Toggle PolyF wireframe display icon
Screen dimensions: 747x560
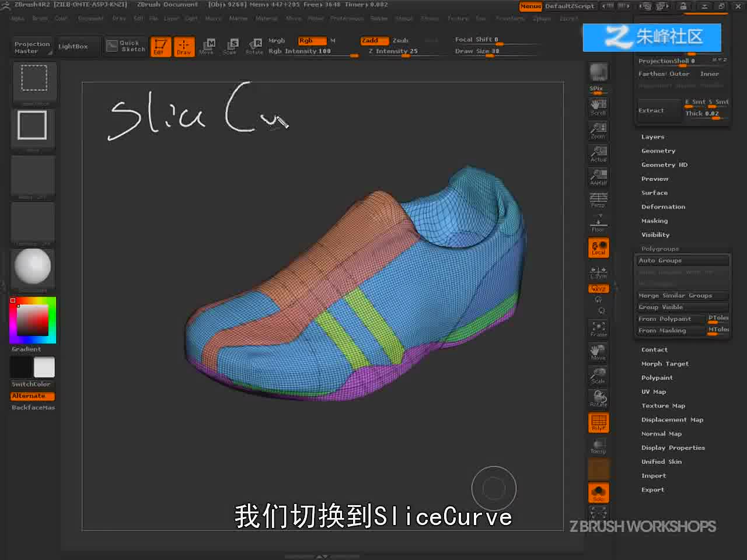599,423
